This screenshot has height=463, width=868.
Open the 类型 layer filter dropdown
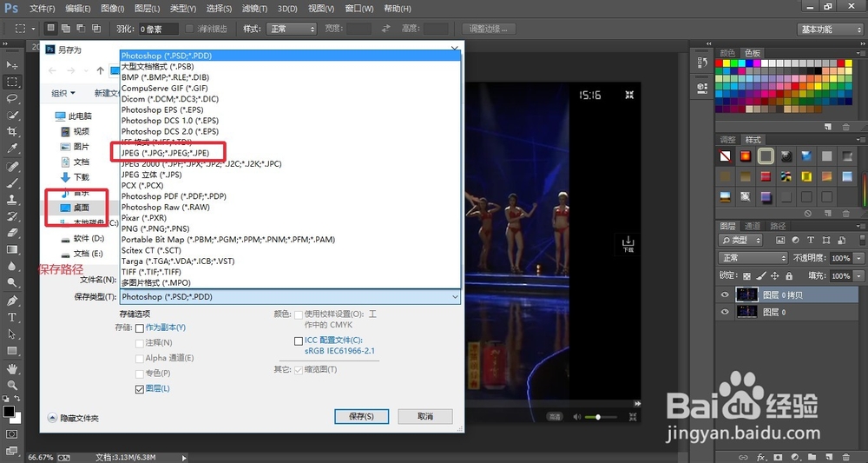point(740,240)
